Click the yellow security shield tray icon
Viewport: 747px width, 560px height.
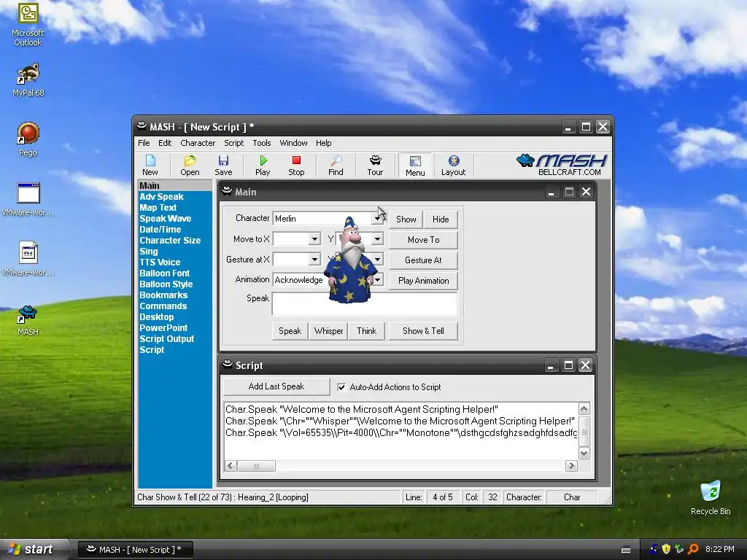point(666,549)
